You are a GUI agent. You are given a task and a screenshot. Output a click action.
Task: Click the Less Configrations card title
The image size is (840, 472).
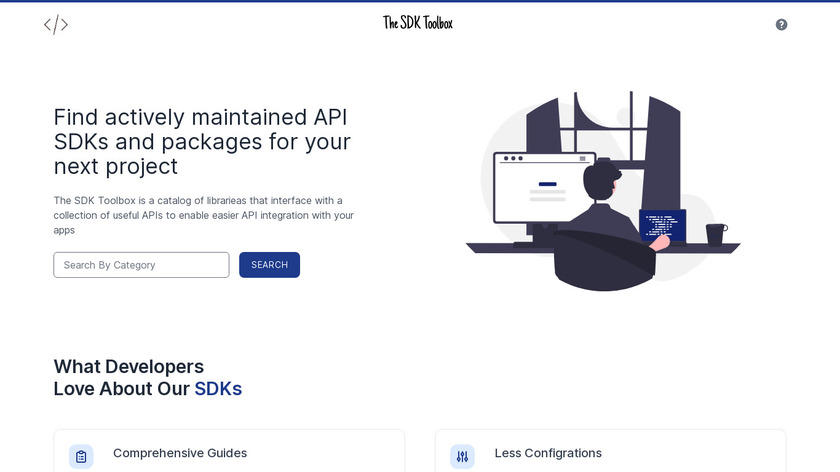coord(548,453)
